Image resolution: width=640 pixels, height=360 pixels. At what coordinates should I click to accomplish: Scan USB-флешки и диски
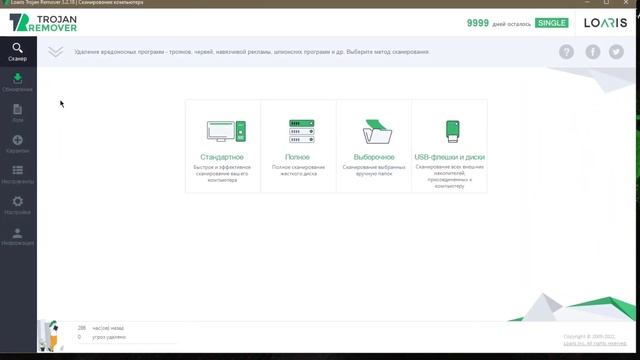(449, 146)
